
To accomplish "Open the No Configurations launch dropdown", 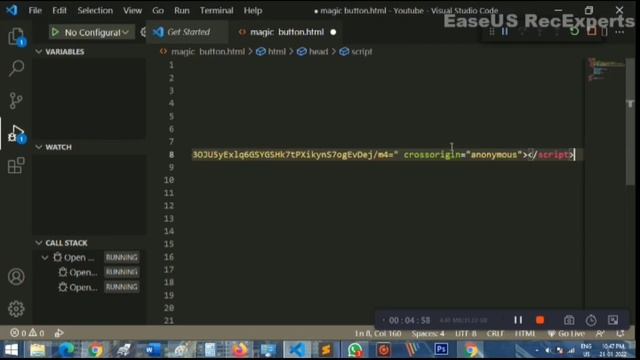I will click(x=96, y=32).
